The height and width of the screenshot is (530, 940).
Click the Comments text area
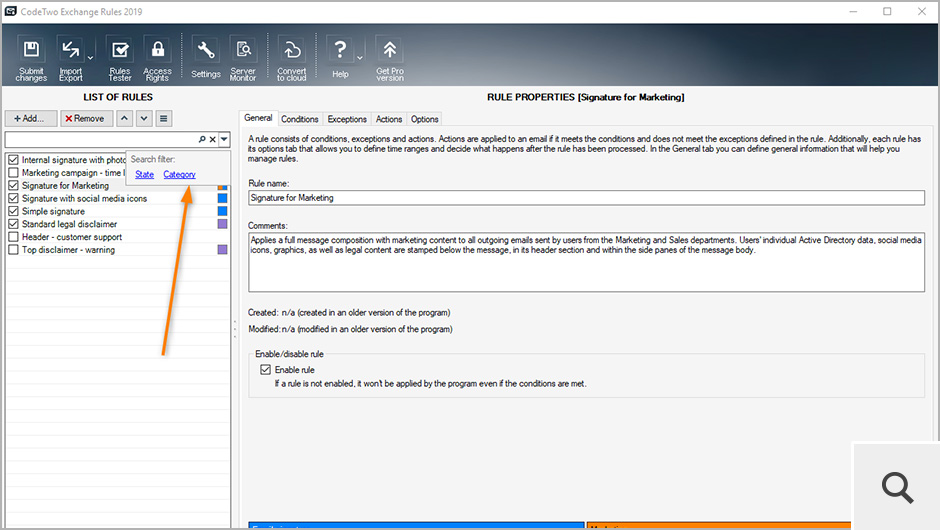click(x=586, y=263)
